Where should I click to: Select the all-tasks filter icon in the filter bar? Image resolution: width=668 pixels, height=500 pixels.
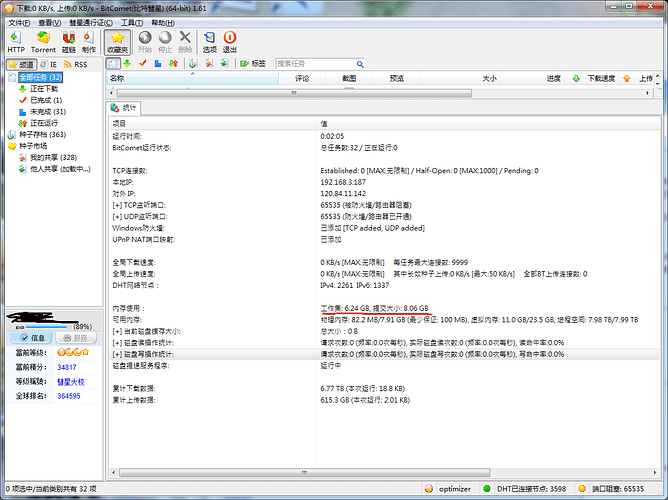coord(113,63)
